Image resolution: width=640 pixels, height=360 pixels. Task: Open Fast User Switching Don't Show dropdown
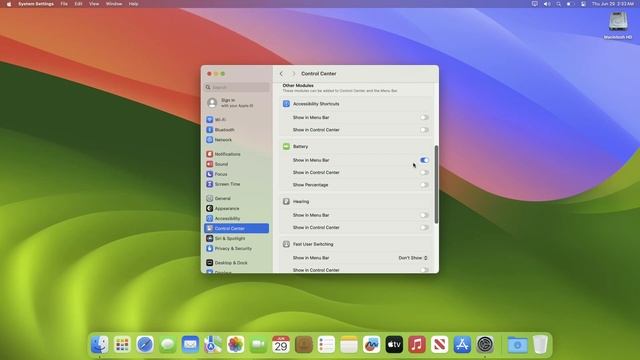point(413,258)
